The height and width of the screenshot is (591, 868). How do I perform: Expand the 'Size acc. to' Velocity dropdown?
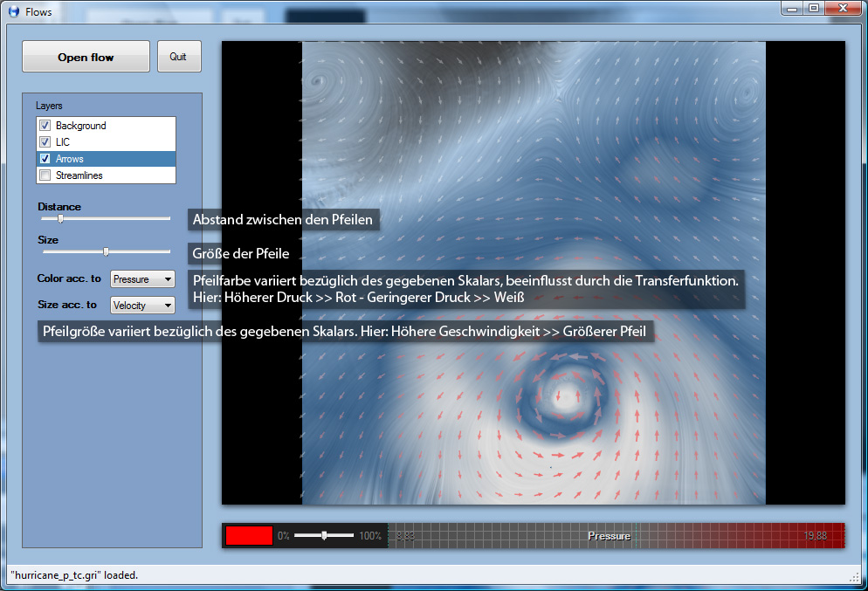coord(142,306)
